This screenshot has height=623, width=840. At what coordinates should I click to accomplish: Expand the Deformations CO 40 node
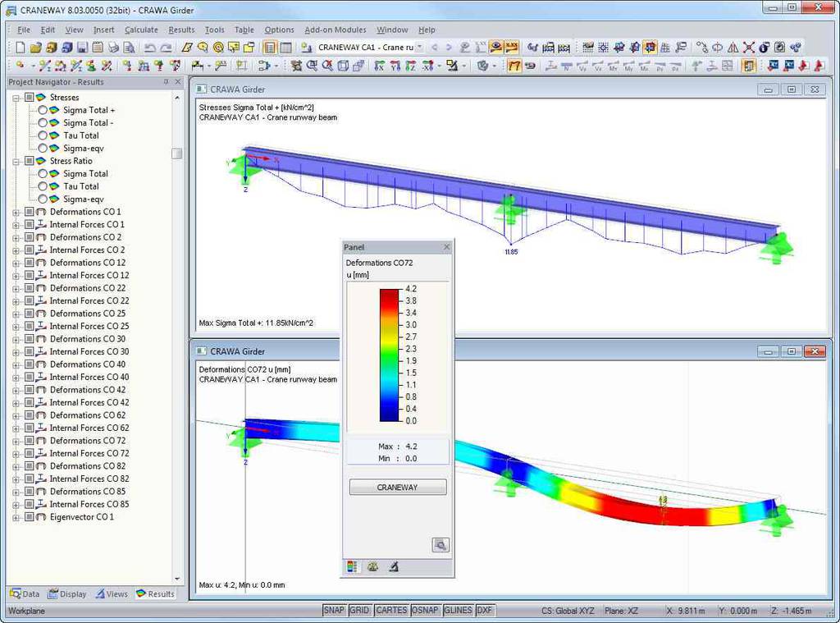pos(16,365)
